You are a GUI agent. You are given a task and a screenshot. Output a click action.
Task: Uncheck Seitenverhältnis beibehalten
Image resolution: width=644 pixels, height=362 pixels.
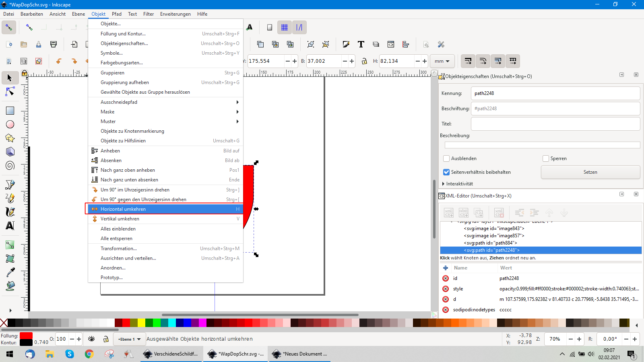pos(446,172)
